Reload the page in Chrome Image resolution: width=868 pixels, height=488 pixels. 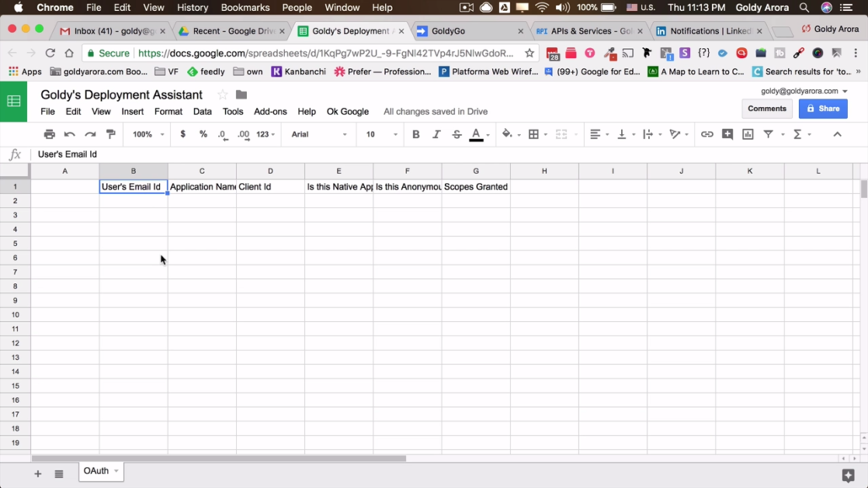tap(50, 53)
